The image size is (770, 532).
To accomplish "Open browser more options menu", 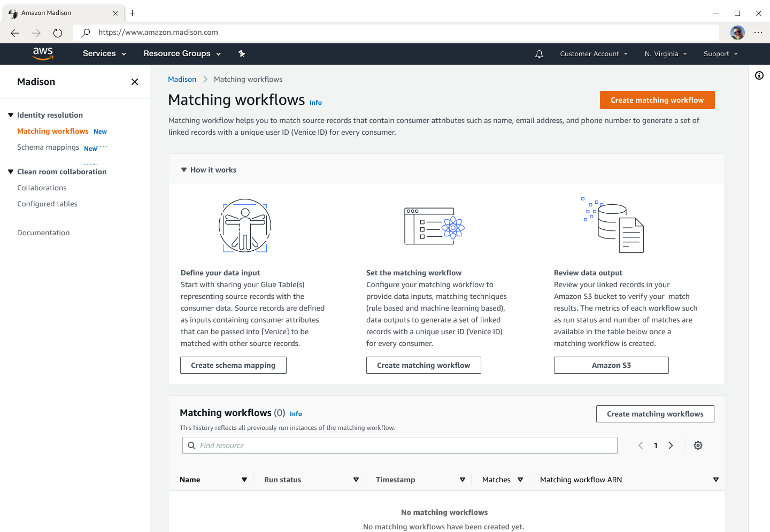I will 758,33.
